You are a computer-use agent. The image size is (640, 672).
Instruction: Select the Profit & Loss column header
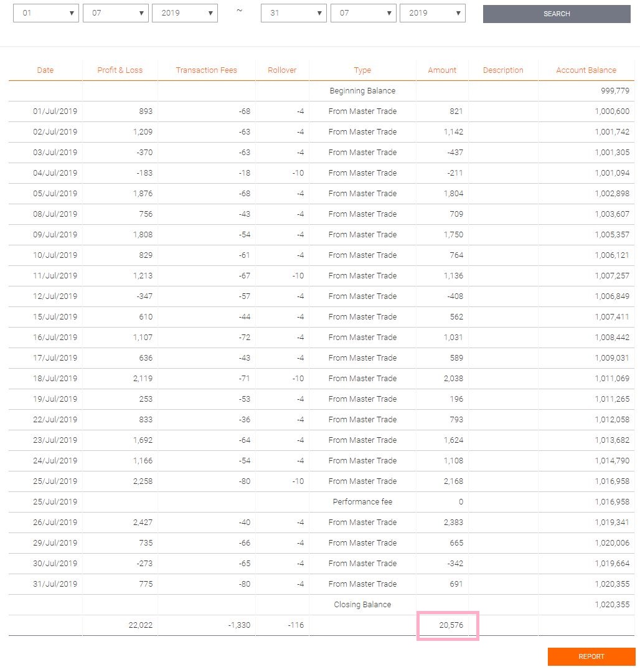click(x=120, y=70)
